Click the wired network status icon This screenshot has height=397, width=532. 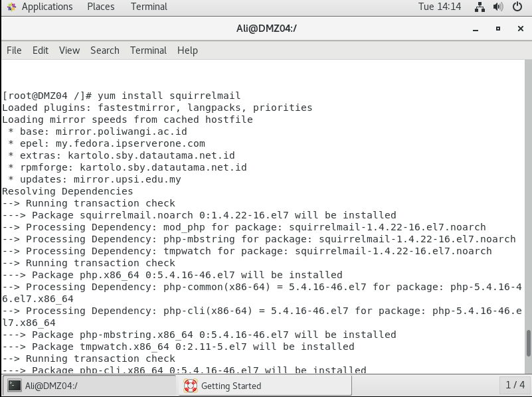point(480,7)
